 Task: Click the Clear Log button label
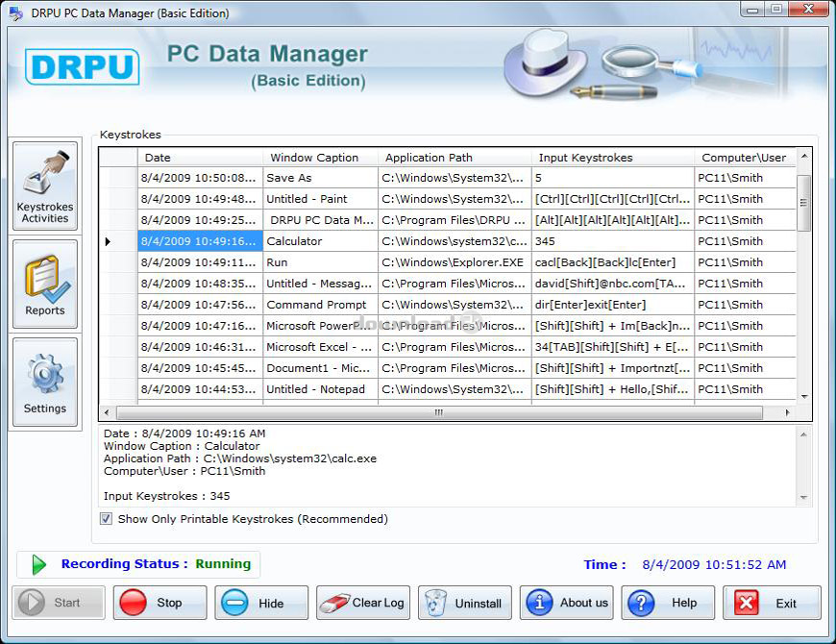pos(378,603)
